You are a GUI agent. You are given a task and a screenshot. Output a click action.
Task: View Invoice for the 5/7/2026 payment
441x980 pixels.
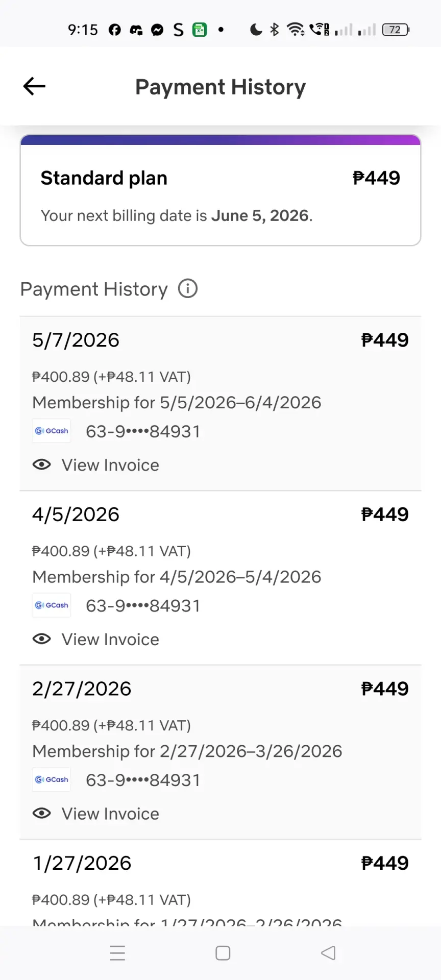tap(110, 465)
